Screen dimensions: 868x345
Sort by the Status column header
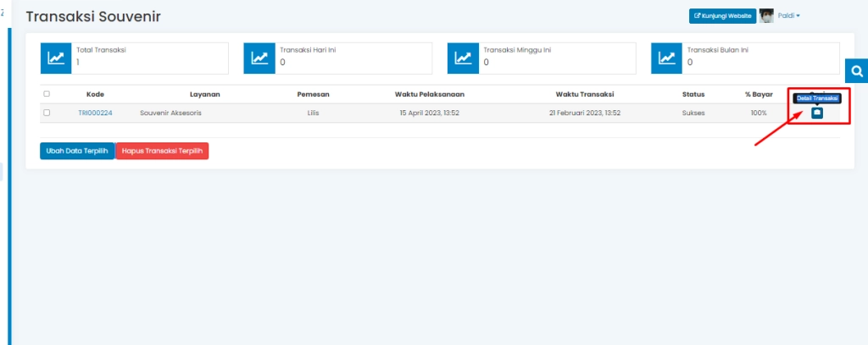pos(693,94)
